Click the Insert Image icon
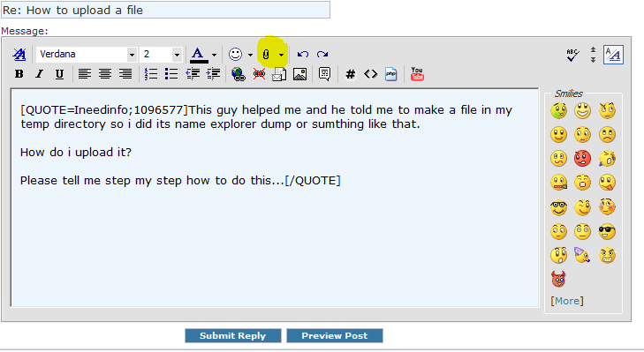644x352 pixels. [299, 74]
